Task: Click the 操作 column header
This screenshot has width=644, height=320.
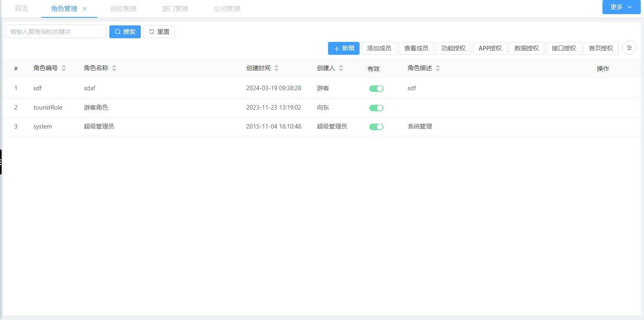Action: pos(603,69)
